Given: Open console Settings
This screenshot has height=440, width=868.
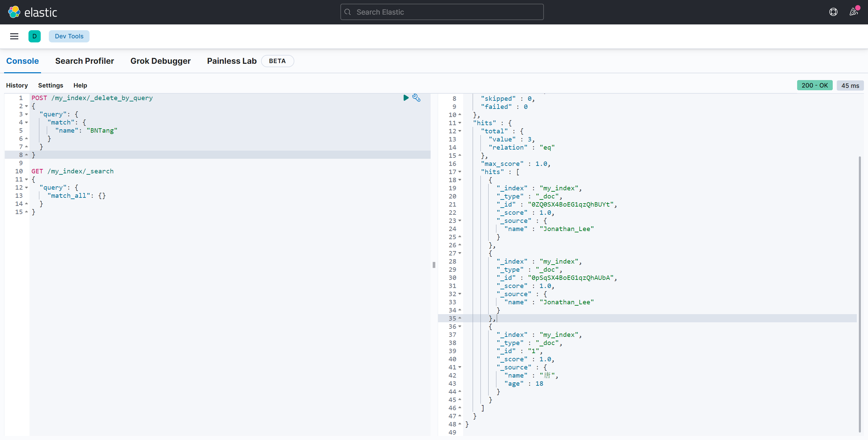Looking at the screenshot, I should 51,85.
